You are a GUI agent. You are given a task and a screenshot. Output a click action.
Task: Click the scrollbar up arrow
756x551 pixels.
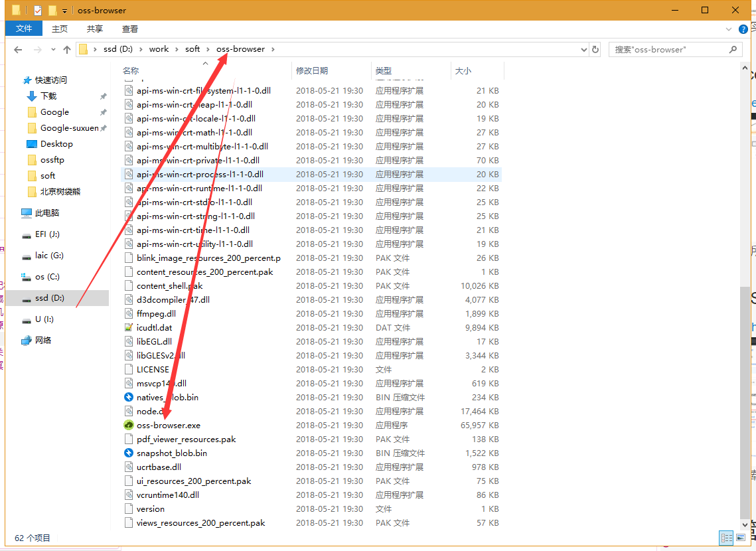tap(745, 68)
